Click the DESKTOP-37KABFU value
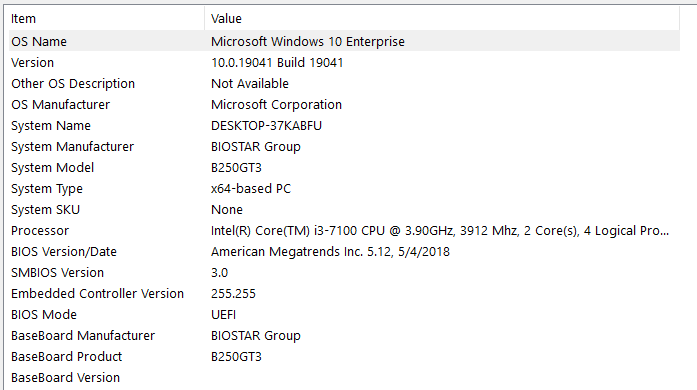 tap(266, 125)
